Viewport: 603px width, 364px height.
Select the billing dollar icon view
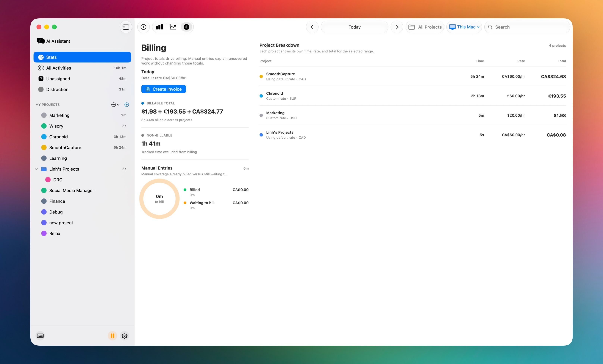pos(187,27)
